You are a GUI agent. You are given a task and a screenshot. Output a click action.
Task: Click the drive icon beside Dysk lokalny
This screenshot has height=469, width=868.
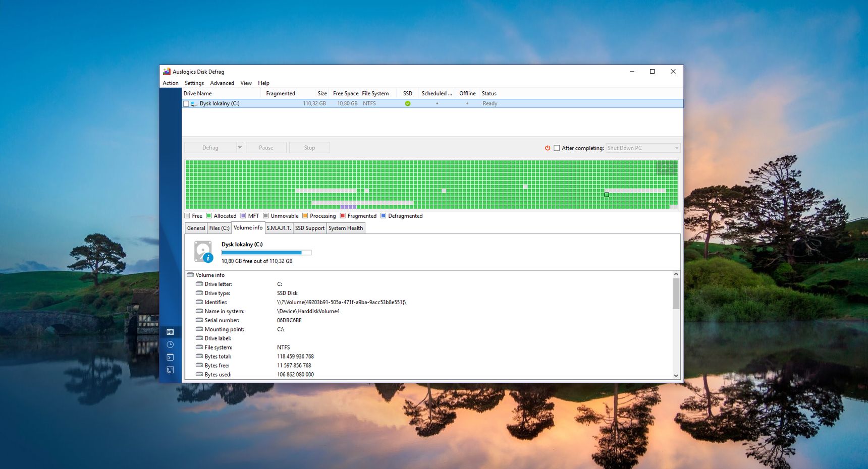[x=194, y=103]
